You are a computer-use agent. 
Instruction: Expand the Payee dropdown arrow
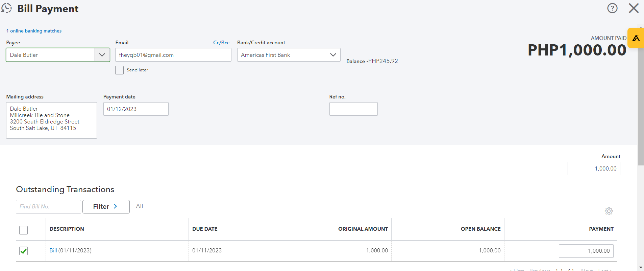[102, 55]
